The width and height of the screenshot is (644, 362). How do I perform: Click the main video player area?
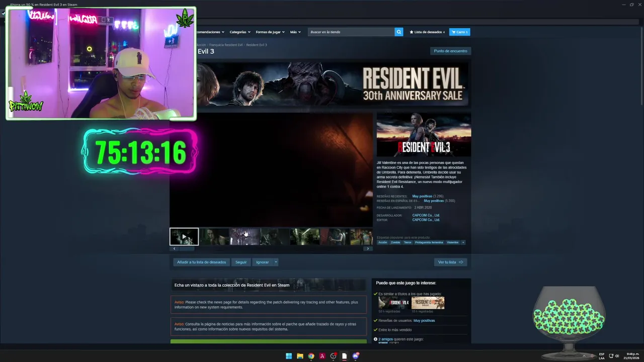pos(271,169)
